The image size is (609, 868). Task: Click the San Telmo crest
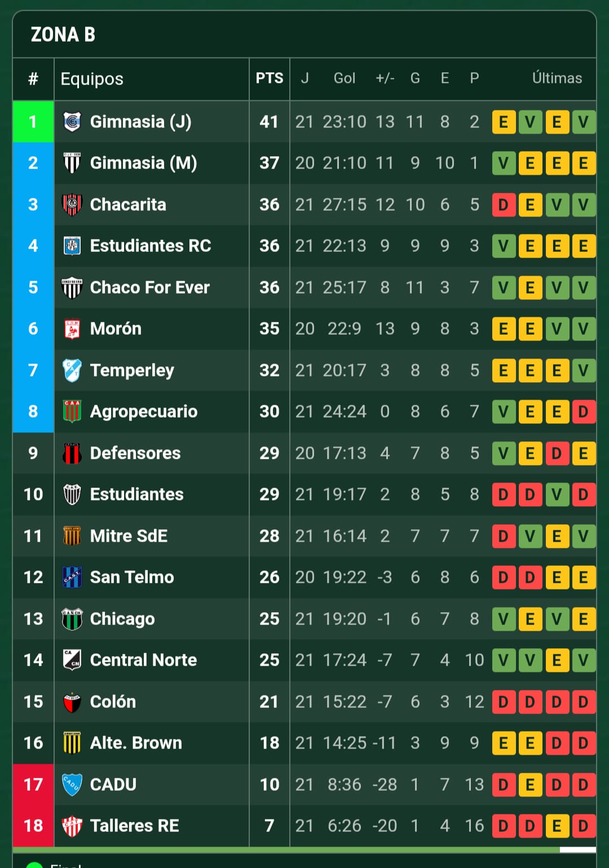[x=72, y=577]
